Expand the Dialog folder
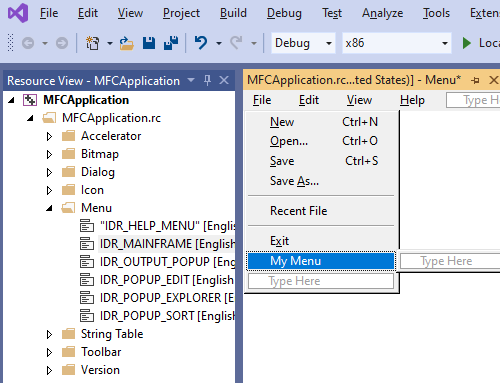This screenshot has height=383, width=500. point(49,172)
